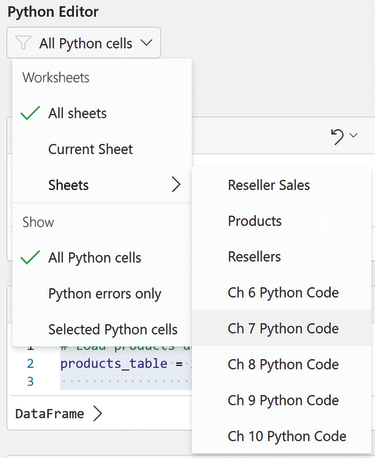375x458 pixels.
Task: Select All sheets in the Worksheets list
Action: (x=102, y=113)
